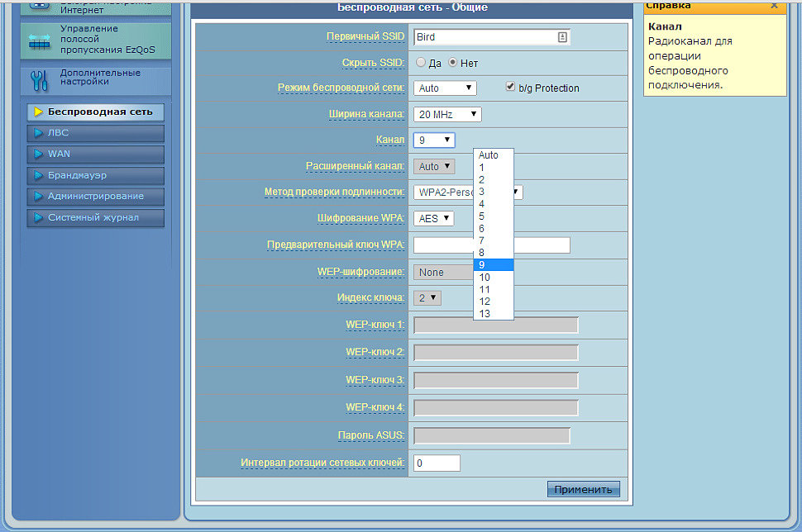The height and width of the screenshot is (532, 802).
Task: Open the wireless mode Auto dropdown
Action: (x=445, y=88)
